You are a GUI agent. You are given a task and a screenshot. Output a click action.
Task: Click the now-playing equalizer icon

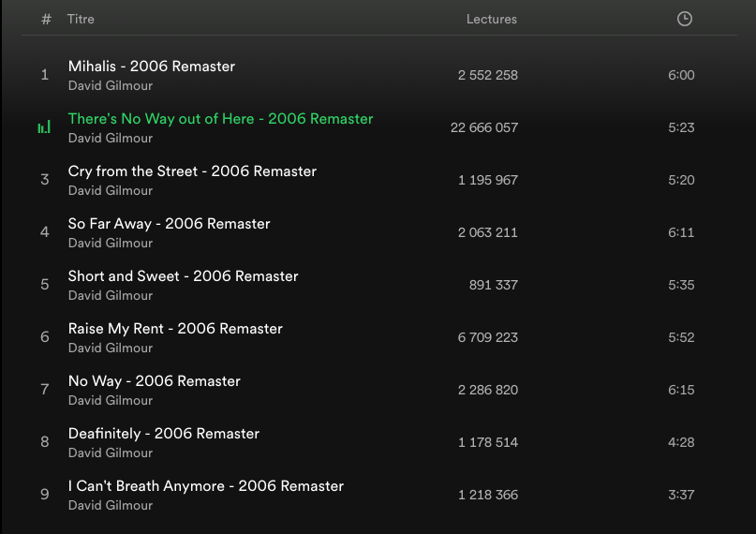tap(44, 127)
